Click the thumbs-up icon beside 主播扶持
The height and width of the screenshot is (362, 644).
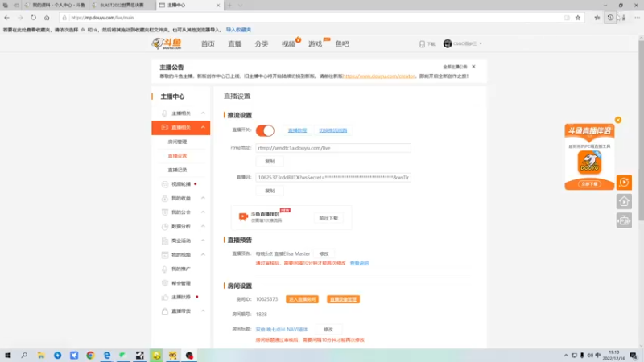click(x=164, y=297)
